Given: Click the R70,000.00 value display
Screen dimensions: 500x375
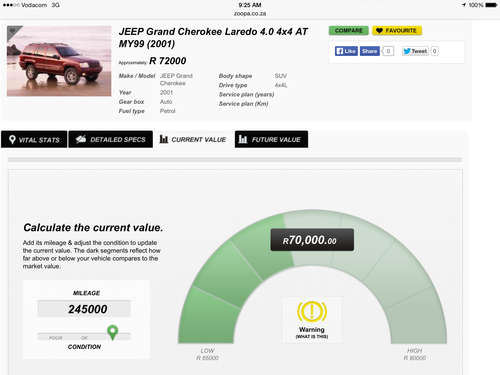Looking at the screenshot, I should click(312, 240).
